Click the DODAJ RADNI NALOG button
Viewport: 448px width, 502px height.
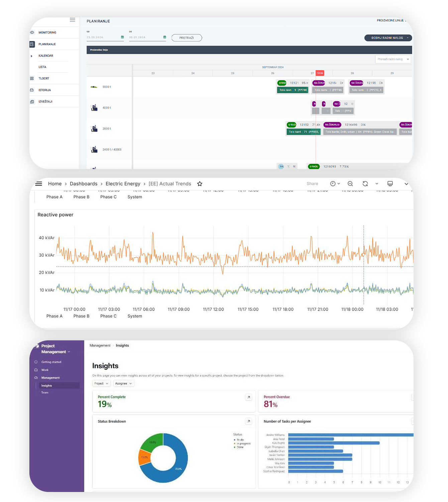[x=387, y=38]
